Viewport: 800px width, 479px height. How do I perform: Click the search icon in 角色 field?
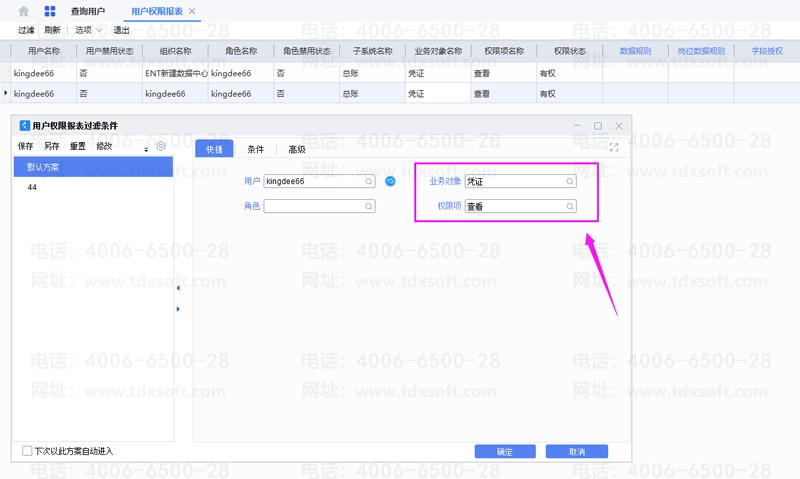(369, 206)
